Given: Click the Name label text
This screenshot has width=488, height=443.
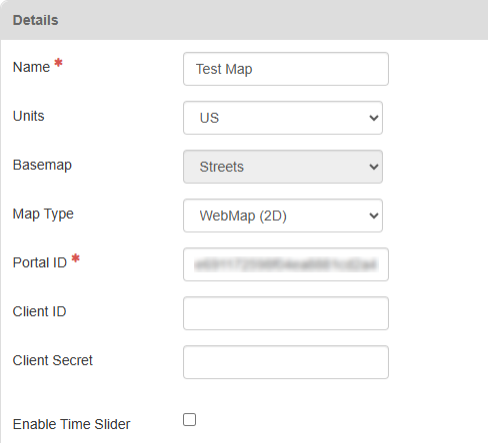Looking at the screenshot, I should 31,67.
